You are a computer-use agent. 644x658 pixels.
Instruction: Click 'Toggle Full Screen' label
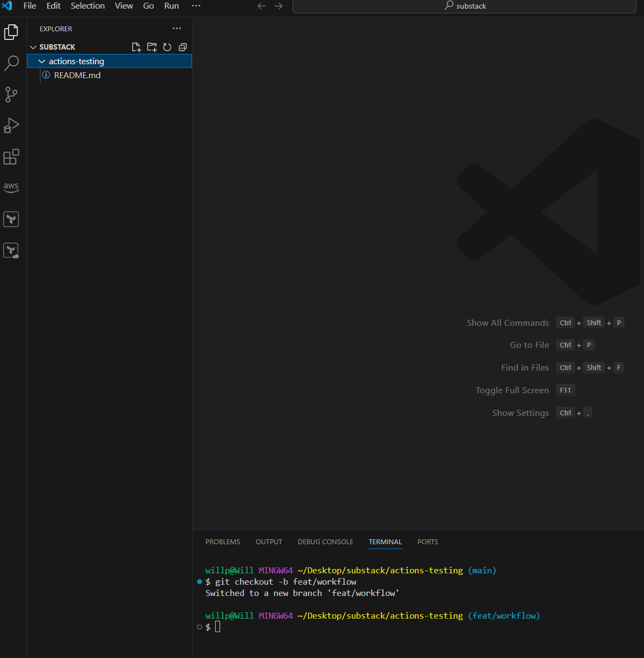pyautogui.click(x=512, y=390)
